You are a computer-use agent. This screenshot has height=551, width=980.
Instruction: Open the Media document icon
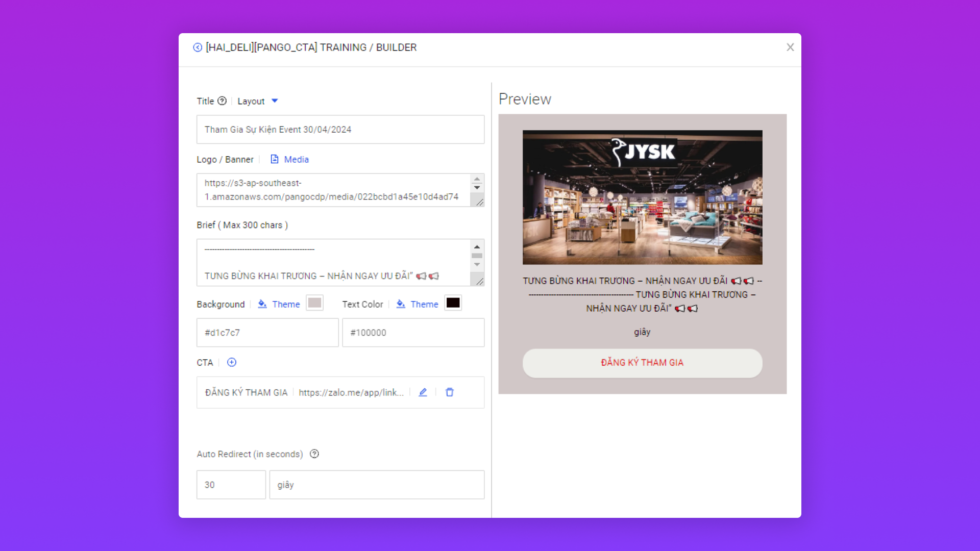click(x=275, y=159)
